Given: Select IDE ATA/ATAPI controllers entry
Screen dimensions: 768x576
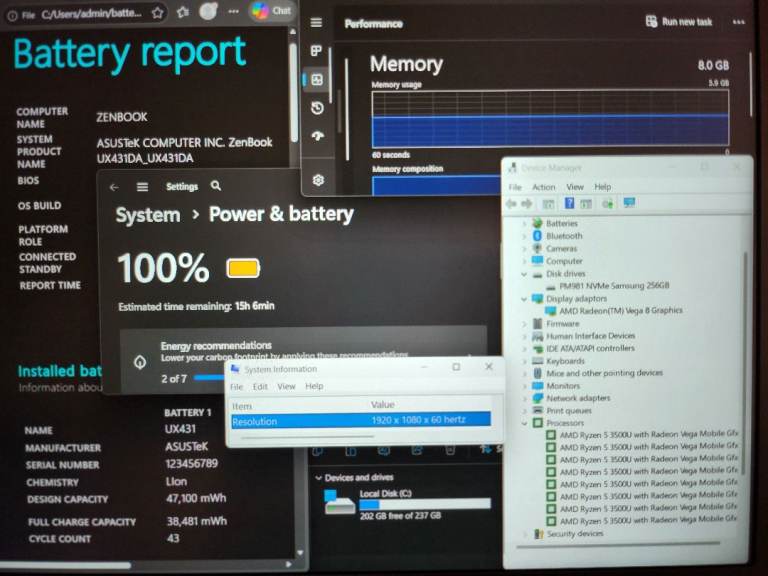Looking at the screenshot, I should pyautogui.click(x=590, y=348).
